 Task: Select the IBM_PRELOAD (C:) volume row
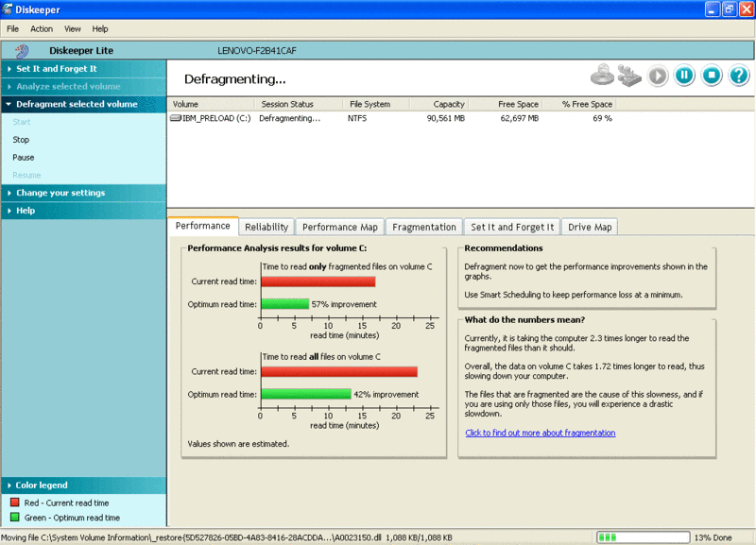coord(391,118)
